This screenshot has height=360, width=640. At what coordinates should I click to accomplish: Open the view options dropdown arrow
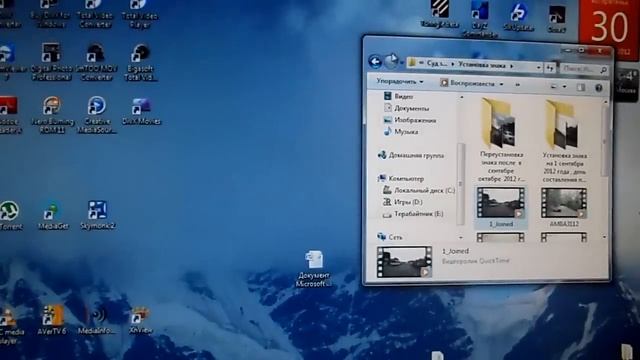point(564,87)
